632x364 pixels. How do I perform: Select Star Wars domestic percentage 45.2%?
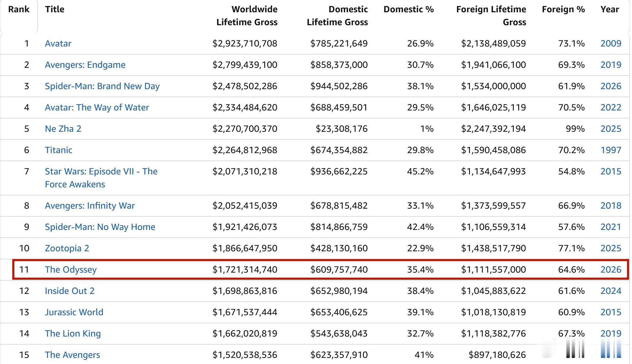coord(420,171)
